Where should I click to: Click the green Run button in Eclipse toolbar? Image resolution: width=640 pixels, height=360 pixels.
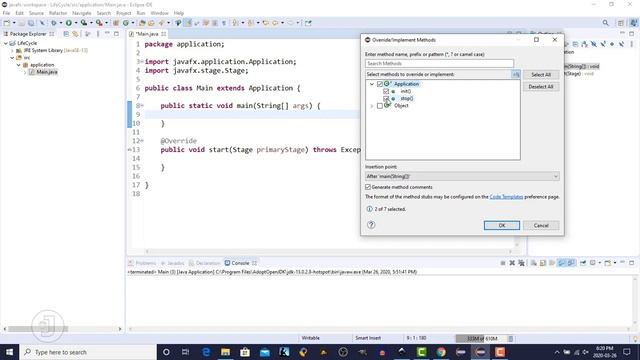tap(69, 23)
